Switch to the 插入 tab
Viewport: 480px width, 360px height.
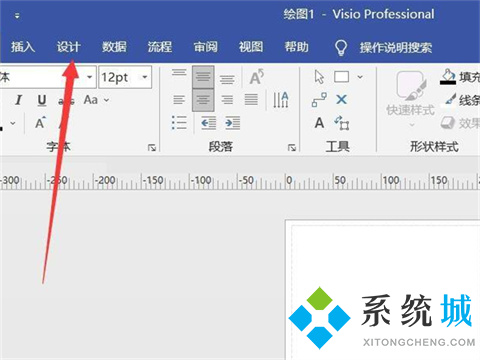(x=23, y=47)
